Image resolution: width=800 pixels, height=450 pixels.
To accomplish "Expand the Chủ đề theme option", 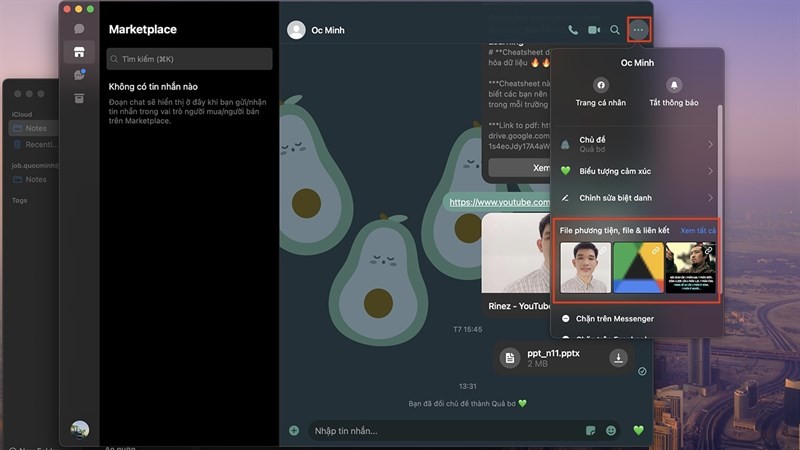I will click(x=637, y=144).
